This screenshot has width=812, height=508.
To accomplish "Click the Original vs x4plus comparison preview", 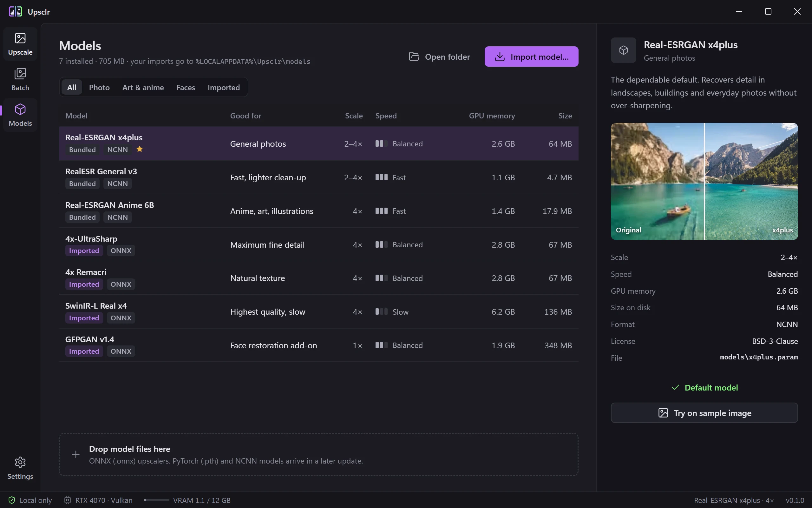I will pos(704,181).
